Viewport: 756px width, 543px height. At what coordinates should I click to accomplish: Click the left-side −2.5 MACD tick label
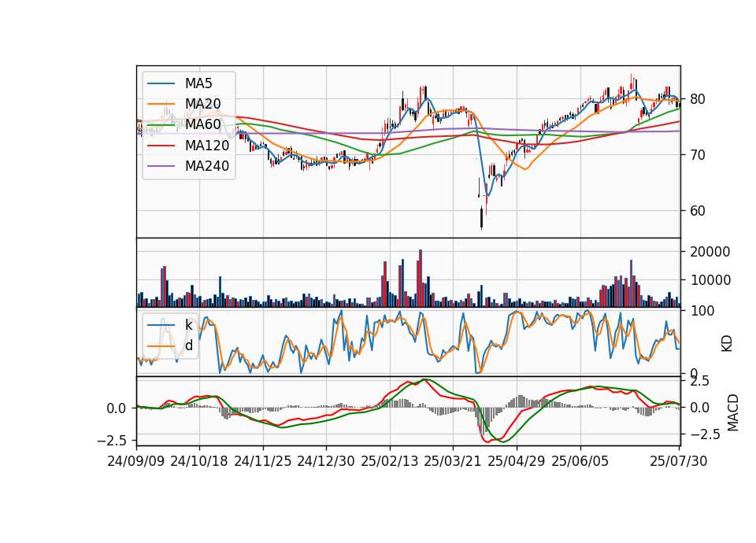[112, 441]
